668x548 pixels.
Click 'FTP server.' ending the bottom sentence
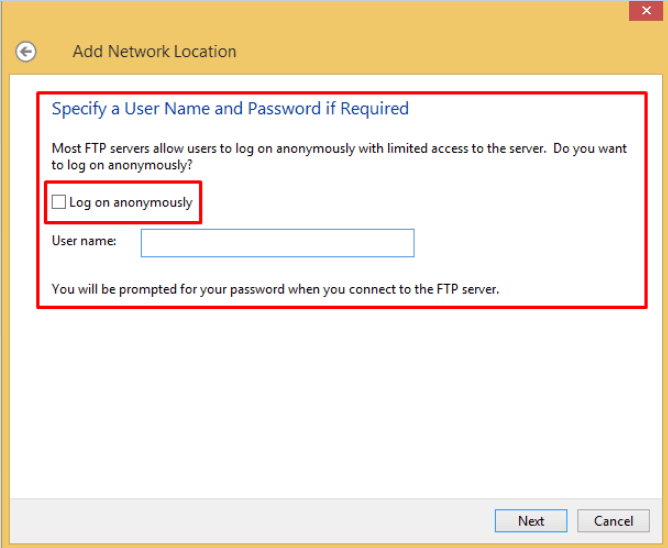[467, 289]
